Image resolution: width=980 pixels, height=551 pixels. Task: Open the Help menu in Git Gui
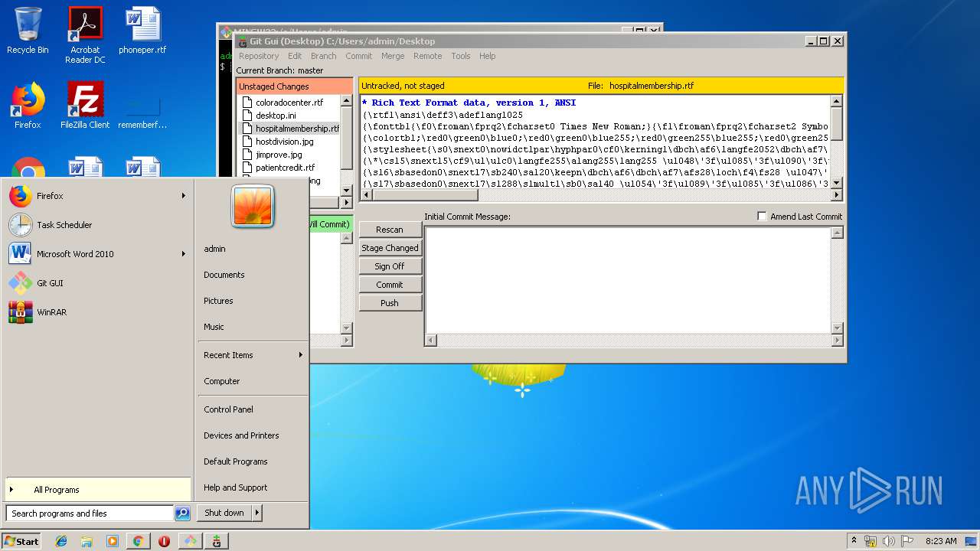click(488, 56)
